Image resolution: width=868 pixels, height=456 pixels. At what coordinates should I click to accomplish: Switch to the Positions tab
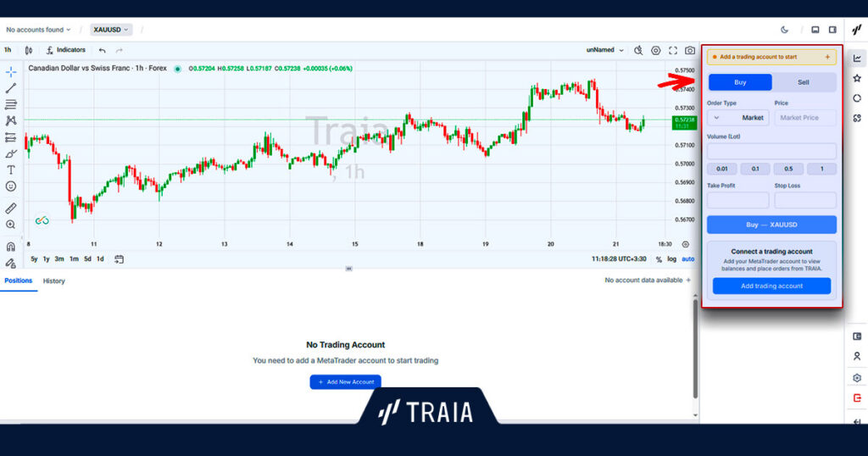pos(19,281)
